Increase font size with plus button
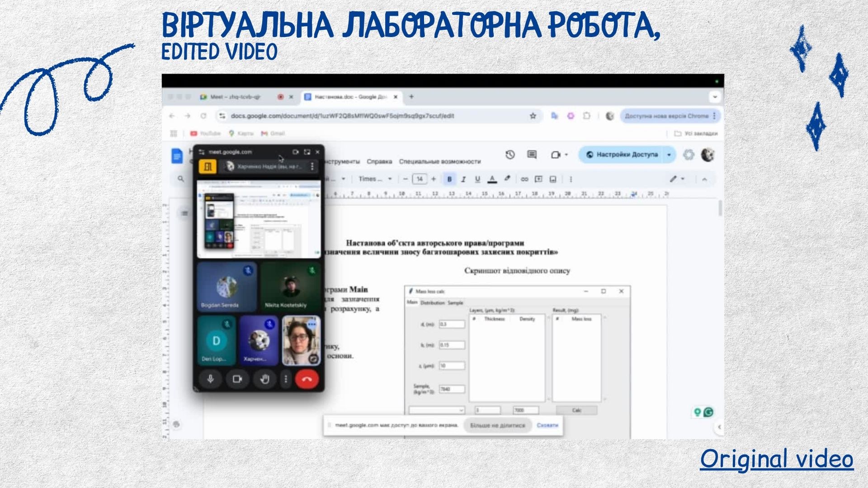This screenshot has height=488, width=868. point(434,179)
